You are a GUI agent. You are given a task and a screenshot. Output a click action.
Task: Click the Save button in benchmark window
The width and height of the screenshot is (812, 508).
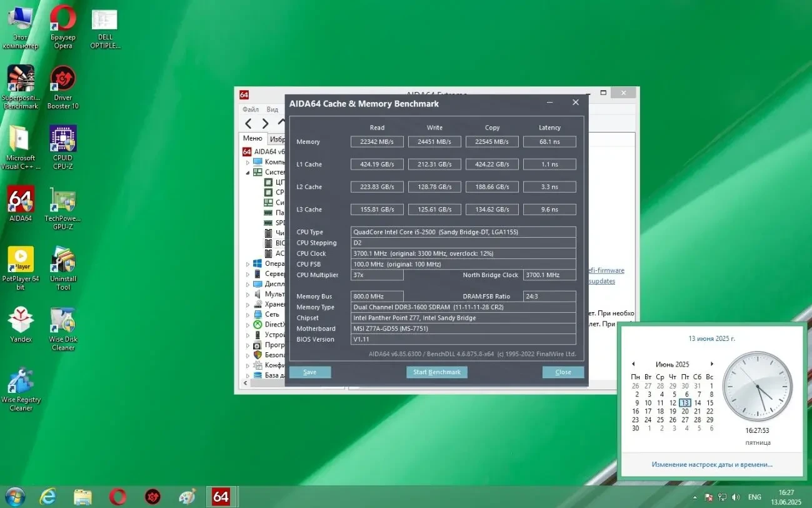[310, 372]
